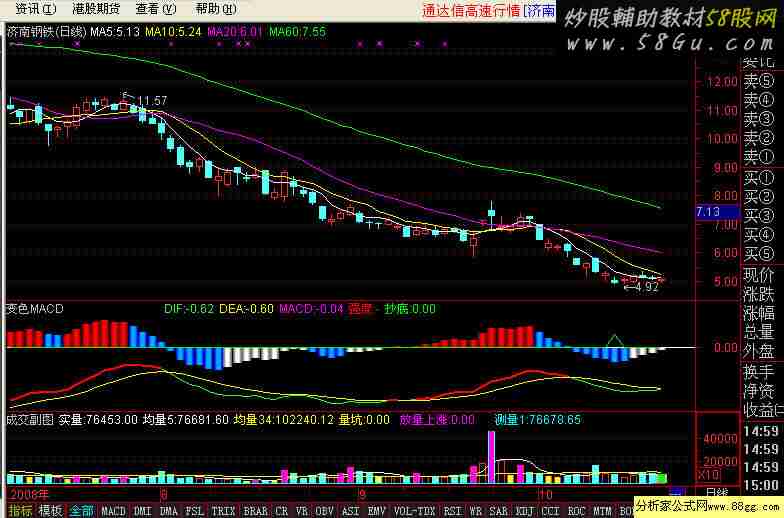
Task: Switch to the DMA indicator tab
Action: [168, 511]
